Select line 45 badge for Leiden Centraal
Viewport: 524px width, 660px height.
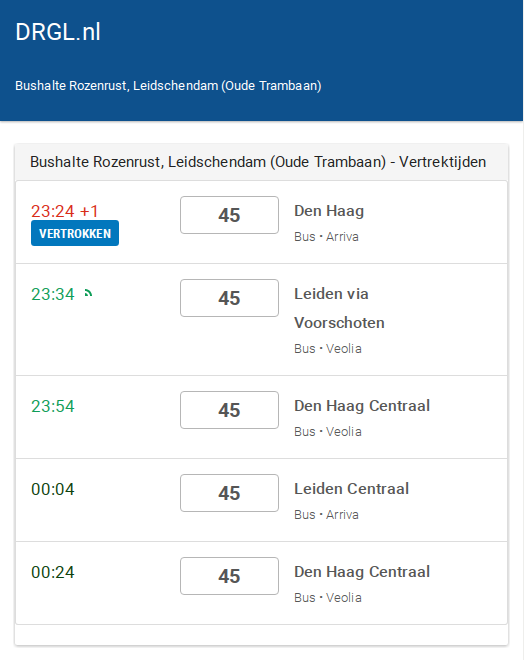click(229, 493)
